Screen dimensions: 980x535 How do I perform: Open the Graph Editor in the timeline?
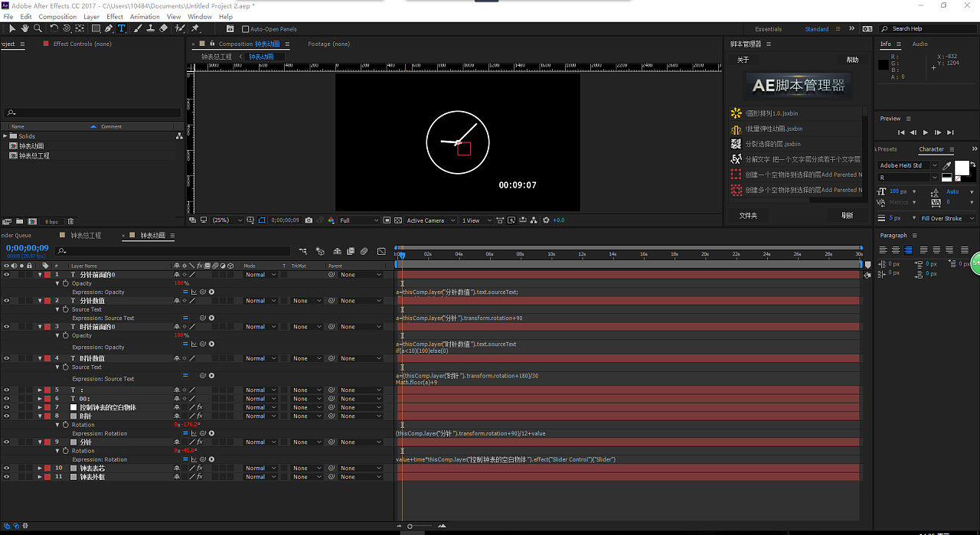381,250
